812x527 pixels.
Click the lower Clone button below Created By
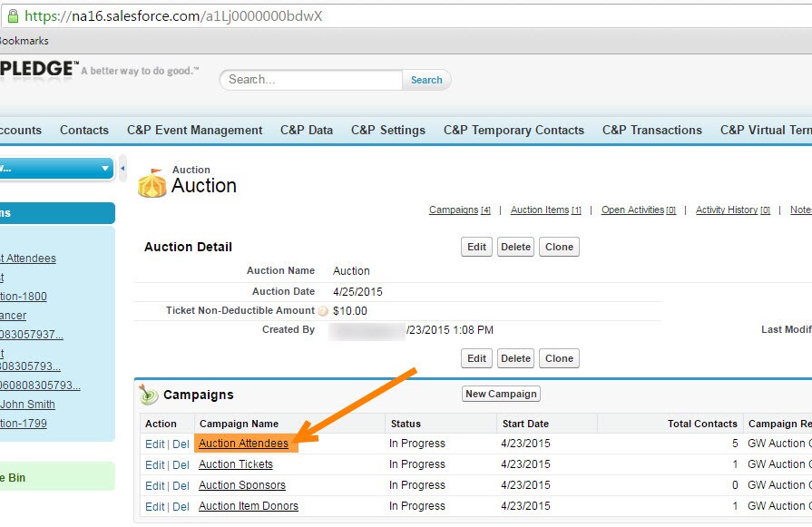coord(559,358)
